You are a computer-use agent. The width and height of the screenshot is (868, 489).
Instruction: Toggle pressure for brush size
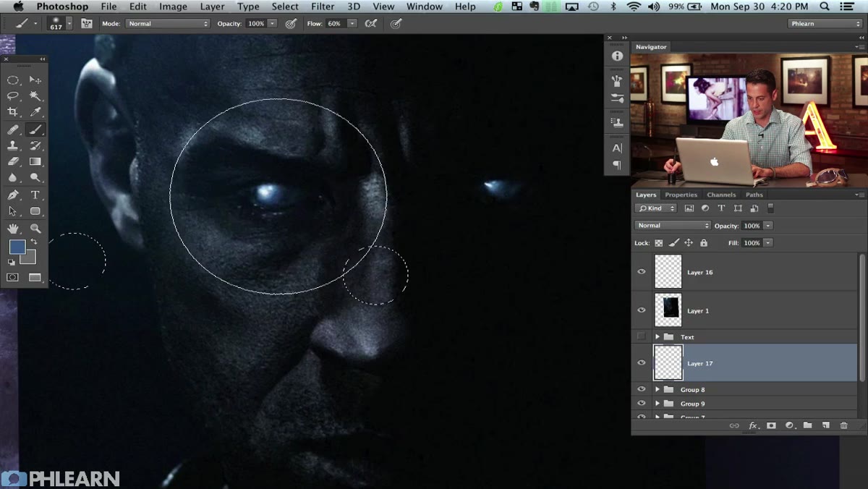(x=396, y=23)
